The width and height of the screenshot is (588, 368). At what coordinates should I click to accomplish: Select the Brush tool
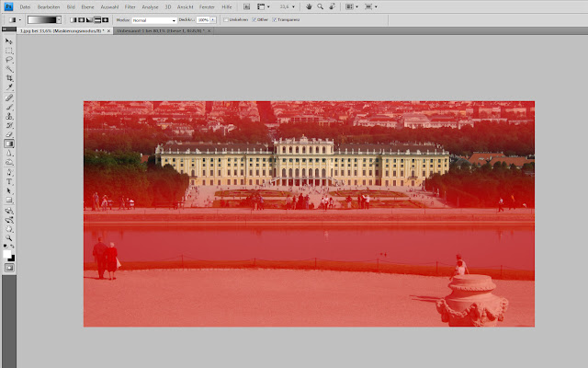click(9, 107)
